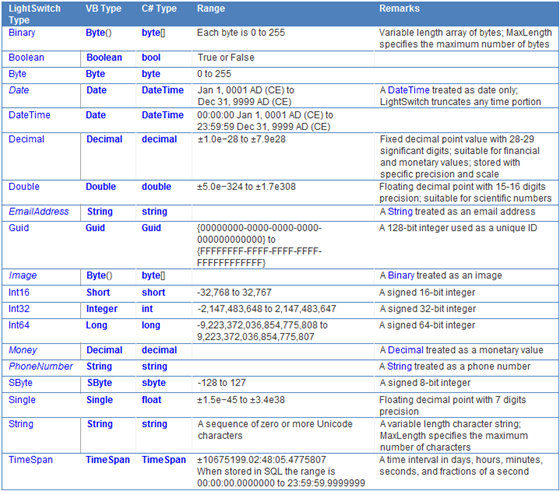Image resolution: width=560 pixels, height=491 pixels.
Task: Click the Binary LightSwitch type link
Action: tap(22, 33)
